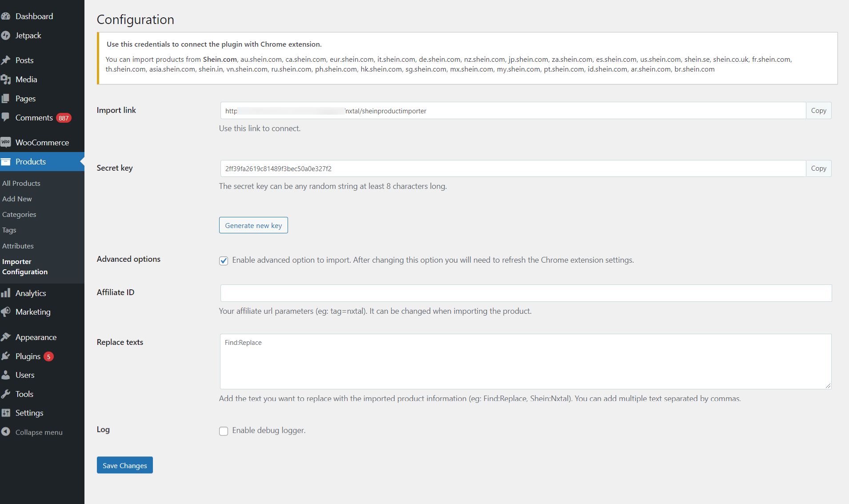Open the Dashboard from the sidebar
Screen dimensions: 849x504
34,16
